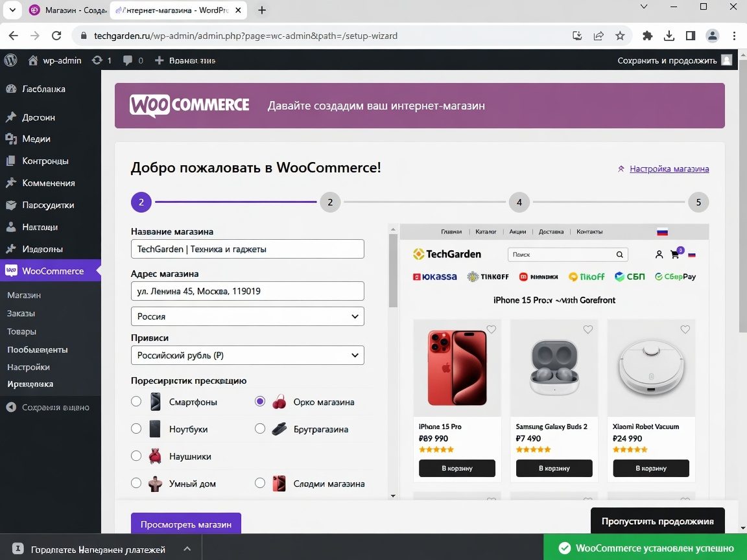The height and width of the screenshot is (560, 747).
Task: Select the Ноутбуки radio button
Action: [x=136, y=428]
